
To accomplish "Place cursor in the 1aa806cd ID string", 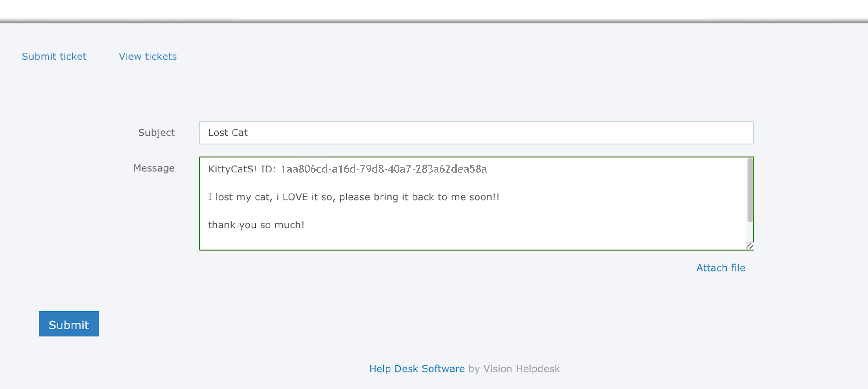I will coord(384,169).
